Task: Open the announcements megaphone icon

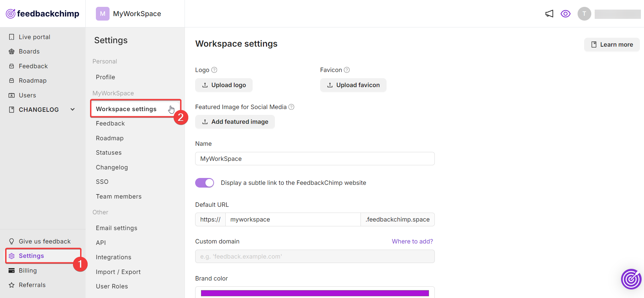Action: (x=549, y=14)
